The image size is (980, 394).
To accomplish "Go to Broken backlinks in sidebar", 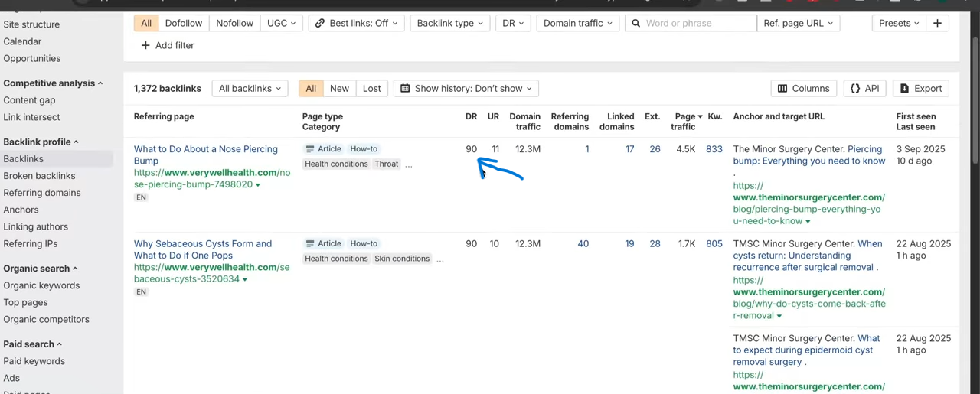I will [x=39, y=176].
